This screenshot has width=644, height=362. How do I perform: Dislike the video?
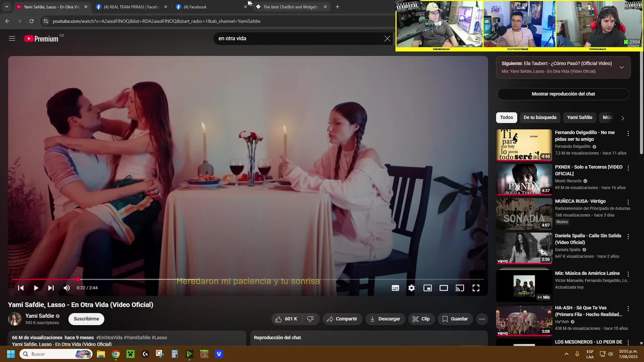310,319
